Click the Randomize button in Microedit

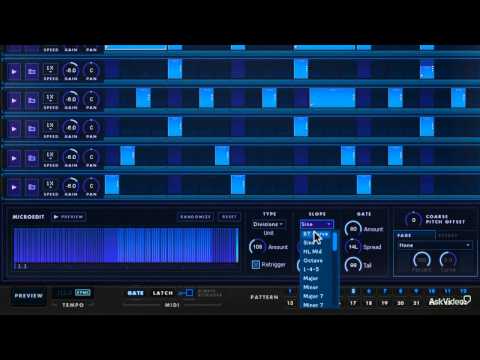tap(196, 217)
